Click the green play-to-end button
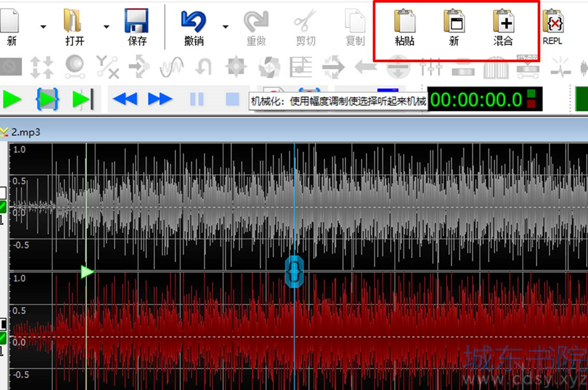 click(x=83, y=100)
